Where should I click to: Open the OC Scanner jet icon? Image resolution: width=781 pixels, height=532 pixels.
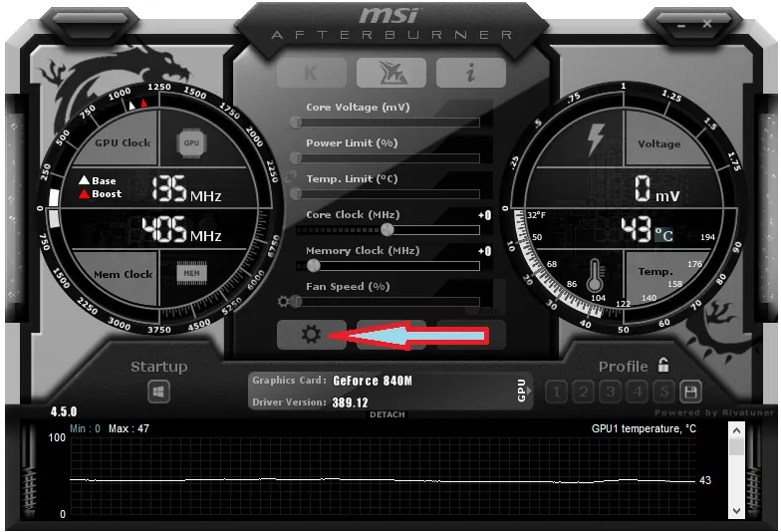(x=391, y=73)
